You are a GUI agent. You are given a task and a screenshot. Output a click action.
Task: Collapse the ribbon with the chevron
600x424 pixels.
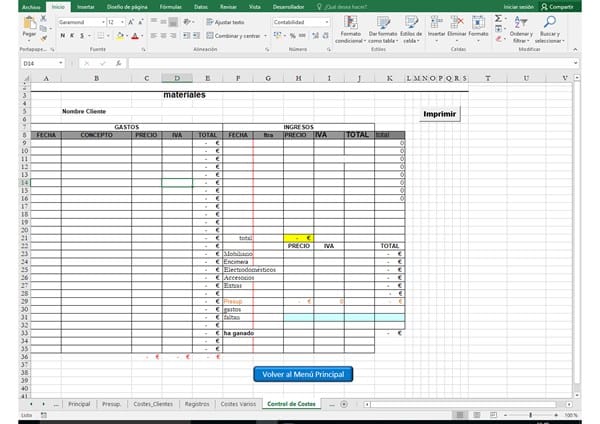[x=575, y=50]
